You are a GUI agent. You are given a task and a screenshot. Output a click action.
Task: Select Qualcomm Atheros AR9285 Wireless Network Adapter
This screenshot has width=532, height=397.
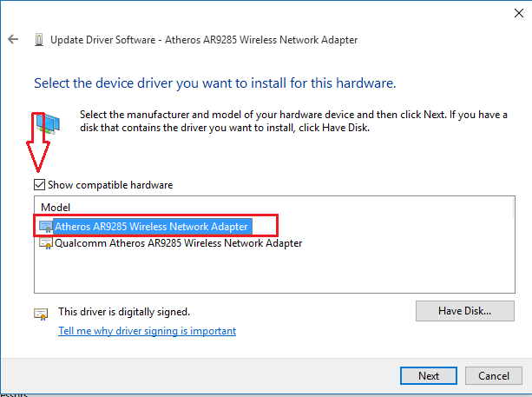178,244
